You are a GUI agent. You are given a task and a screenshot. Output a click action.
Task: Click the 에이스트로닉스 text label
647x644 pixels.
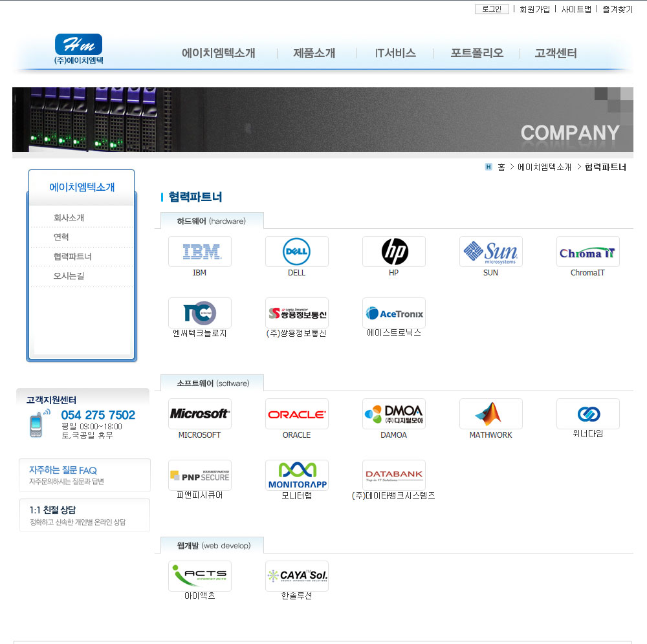click(x=393, y=333)
